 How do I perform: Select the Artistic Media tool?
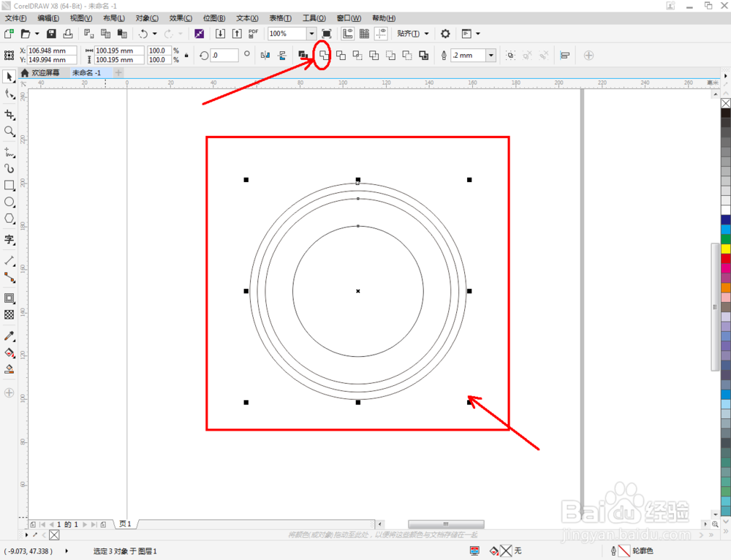(10, 169)
